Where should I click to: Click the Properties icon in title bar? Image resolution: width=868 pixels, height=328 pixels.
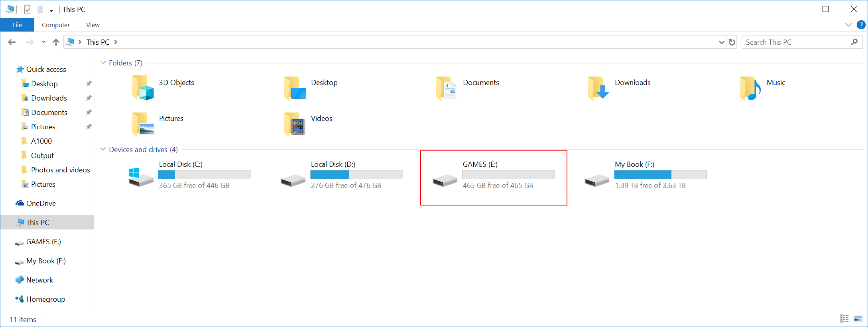click(x=28, y=10)
